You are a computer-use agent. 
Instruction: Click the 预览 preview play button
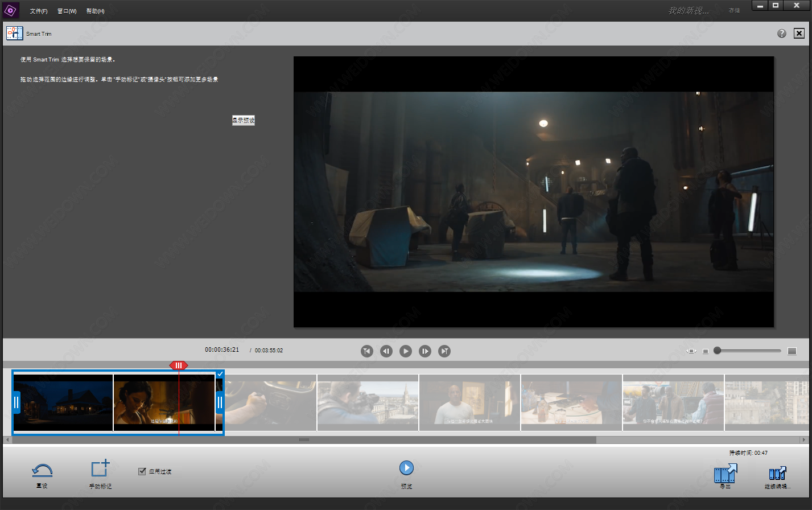(x=406, y=468)
